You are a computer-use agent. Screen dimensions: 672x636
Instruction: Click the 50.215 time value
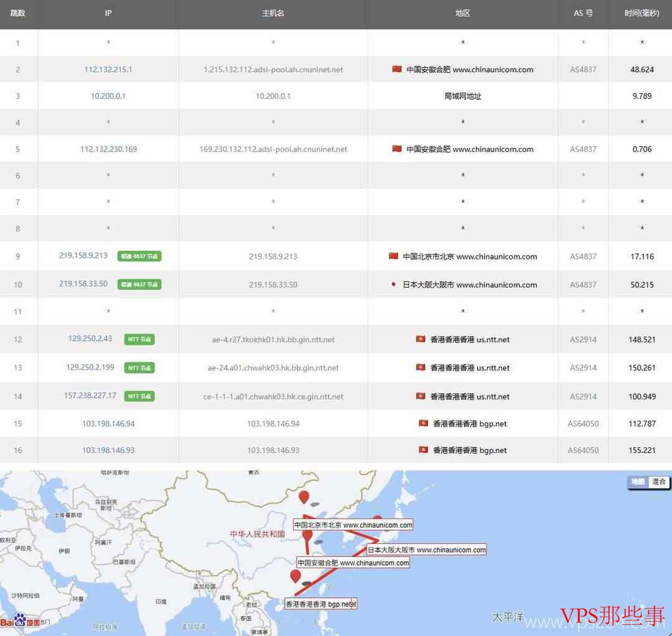pos(642,284)
